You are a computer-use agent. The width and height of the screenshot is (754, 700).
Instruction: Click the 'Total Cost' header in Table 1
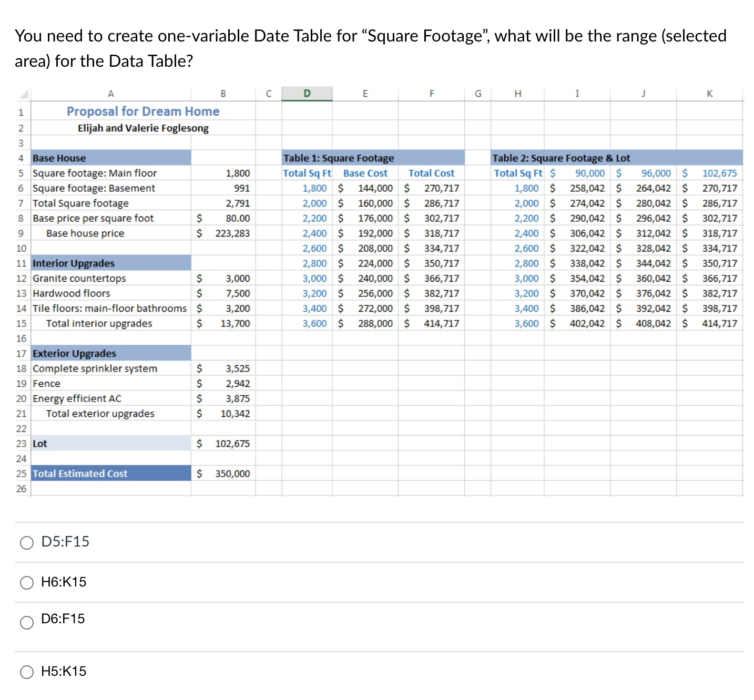point(431,173)
